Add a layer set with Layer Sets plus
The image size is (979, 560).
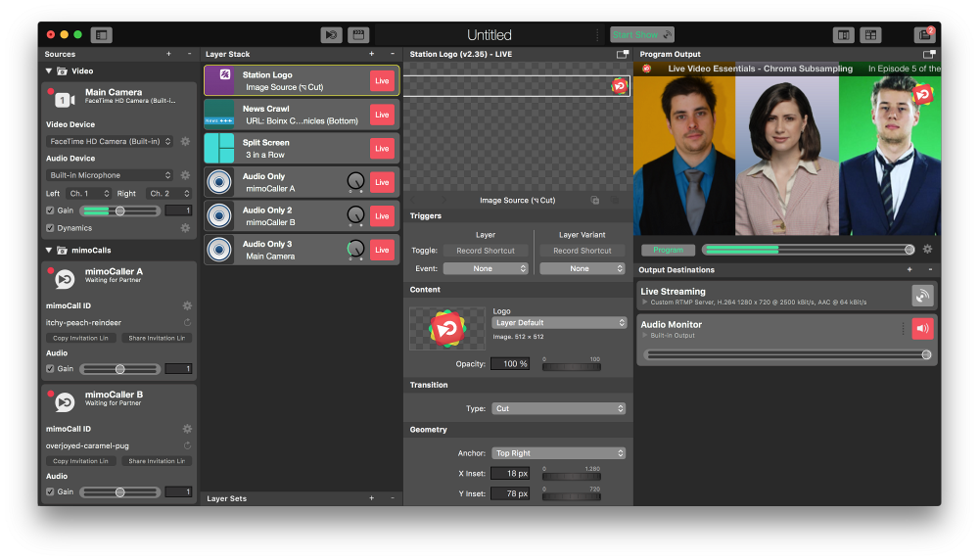(371, 498)
